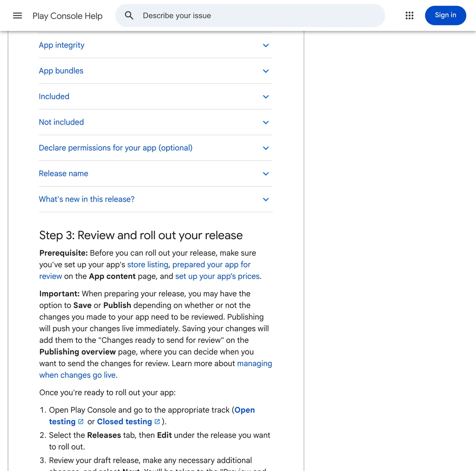The width and height of the screenshot is (476, 471).
Task: Click 'Once you're ready to roll out your app:'
Action: pyautogui.click(x=107, y=392)
